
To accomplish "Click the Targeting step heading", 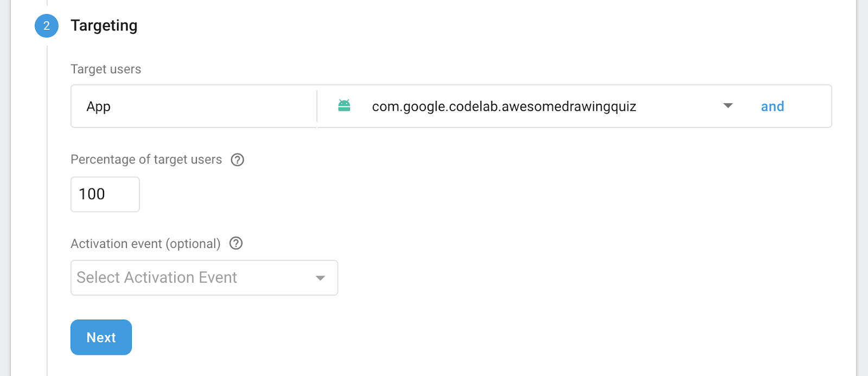I will [104, 26].
